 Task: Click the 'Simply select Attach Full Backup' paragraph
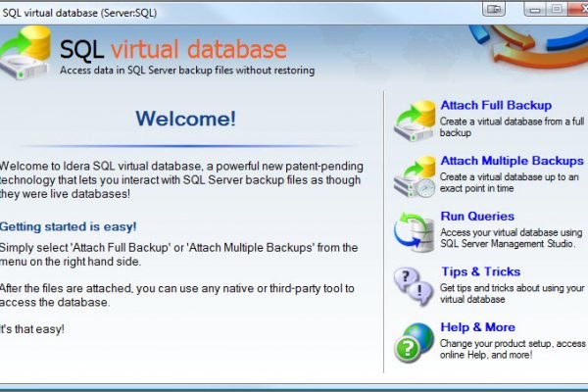point(179,255)
